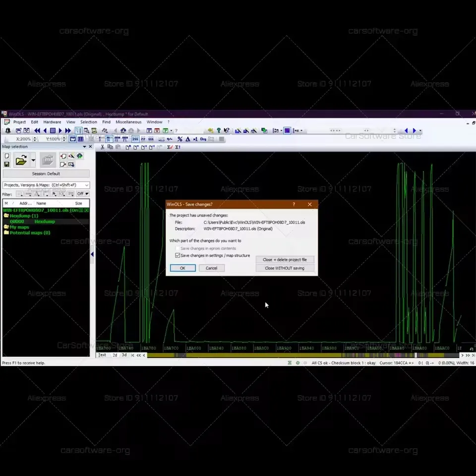Toggle the Save changes in settings checkbox
The image size is (476, 476).
(178, 255)
